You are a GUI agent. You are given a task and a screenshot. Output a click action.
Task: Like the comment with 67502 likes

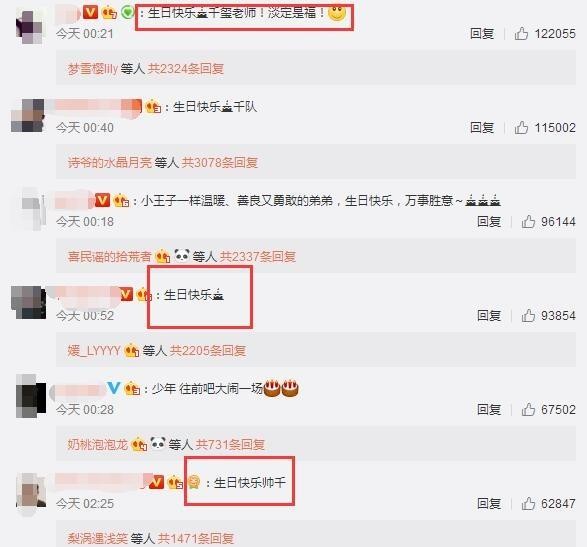528,410
